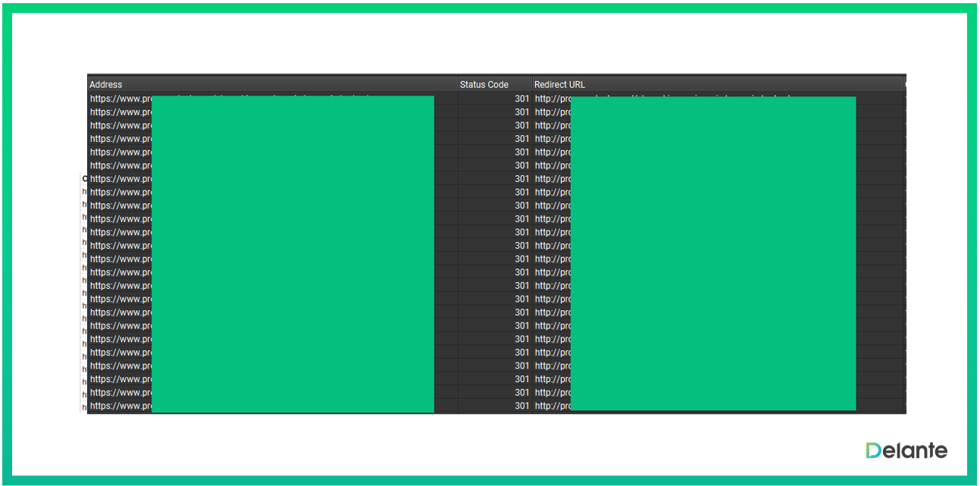This screenshot has width=980, height=486.
Task: Click the Delante logo
Action: 906,450
